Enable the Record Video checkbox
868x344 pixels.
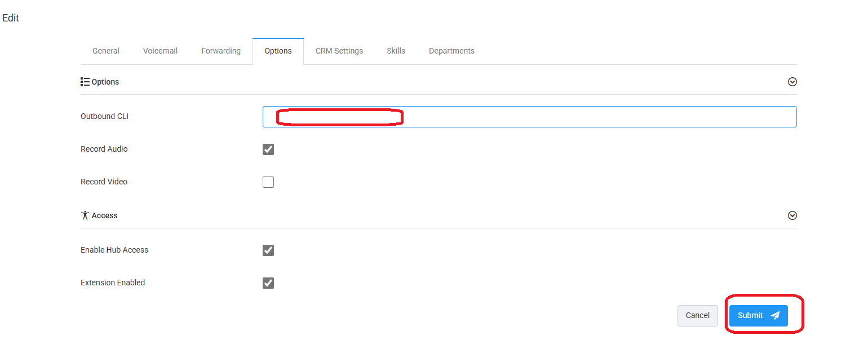point(268,182)
